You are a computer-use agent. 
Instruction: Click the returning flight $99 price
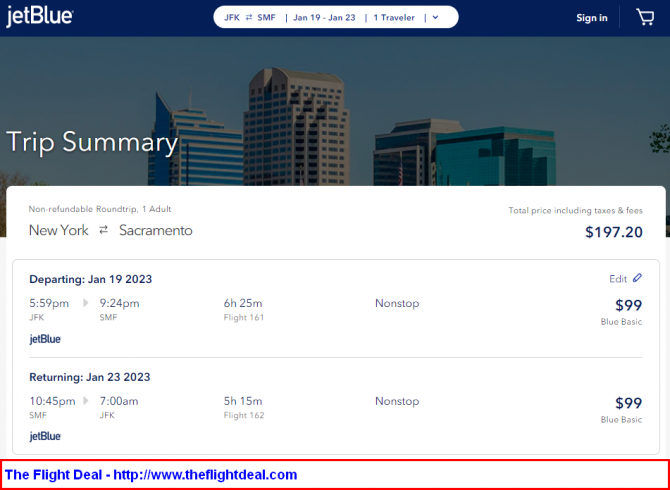629,403
